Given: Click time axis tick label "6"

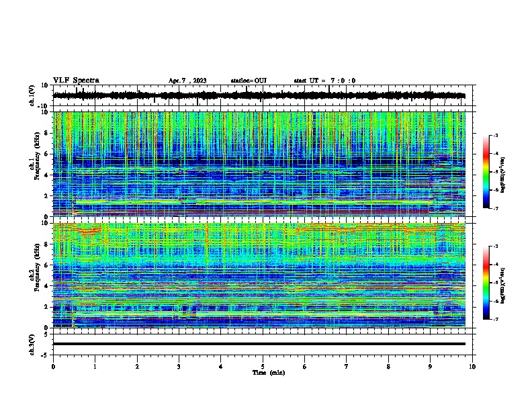Looking at the screenshot, I should click(305, 367).
